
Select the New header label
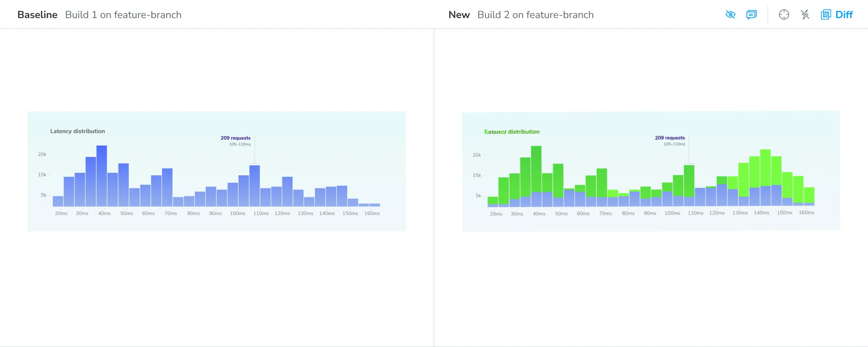[x=459, y=14]
